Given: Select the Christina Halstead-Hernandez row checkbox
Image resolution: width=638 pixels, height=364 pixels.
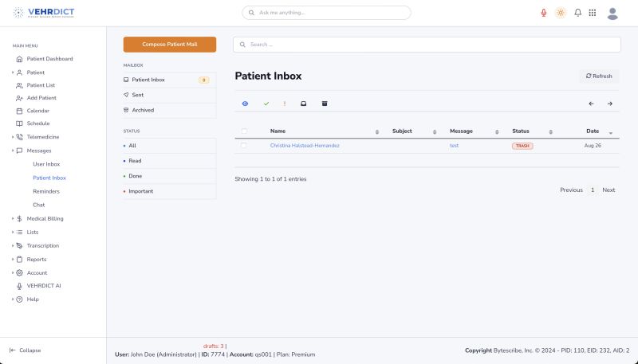Looking at the screenshot, I should (244, 146).
